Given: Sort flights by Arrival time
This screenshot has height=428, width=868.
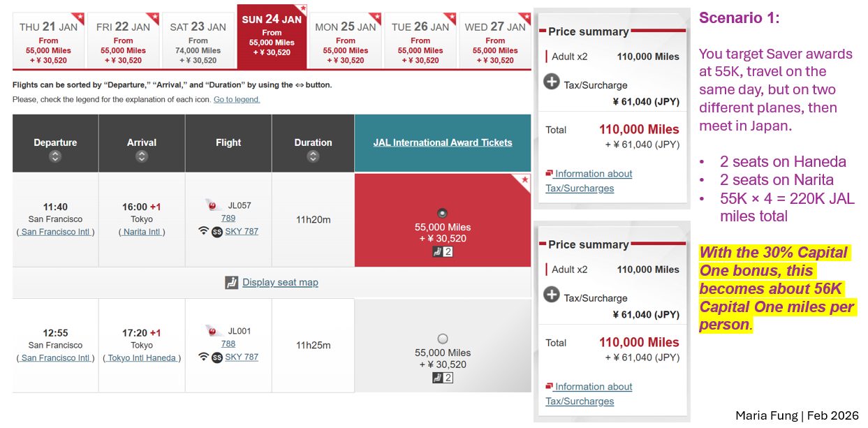Looking at the screenshot, I should tap(142, 157).
